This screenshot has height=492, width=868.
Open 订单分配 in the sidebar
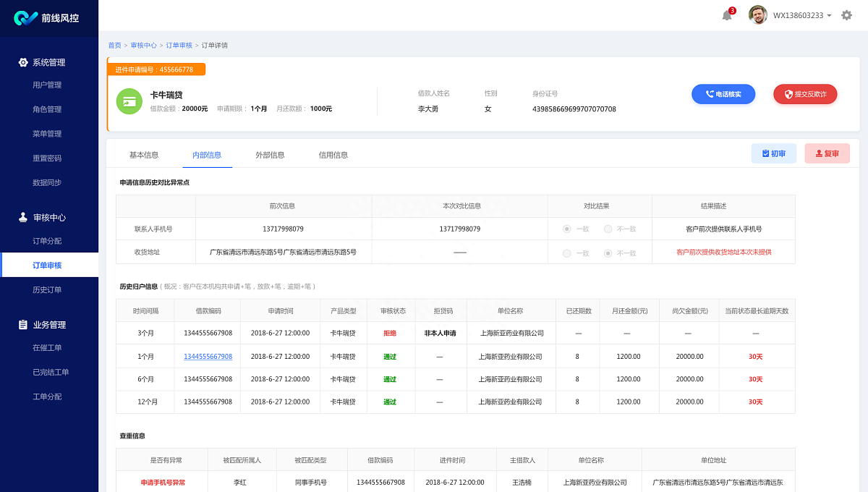click(47, 241)
